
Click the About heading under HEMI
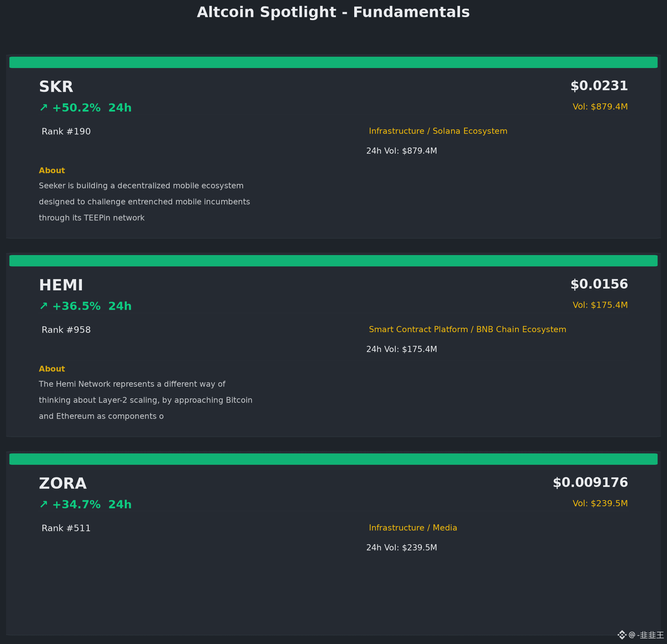tap(52, 369)
